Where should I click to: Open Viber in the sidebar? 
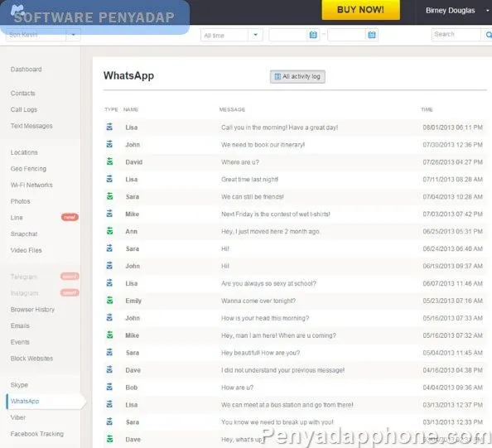tap(18, 417)
